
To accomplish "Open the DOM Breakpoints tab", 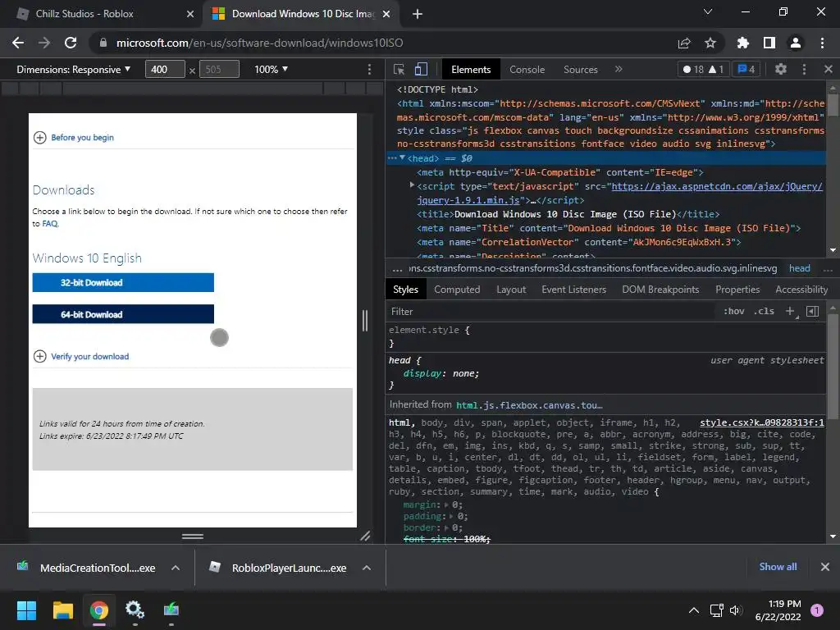I will point(660,290).
